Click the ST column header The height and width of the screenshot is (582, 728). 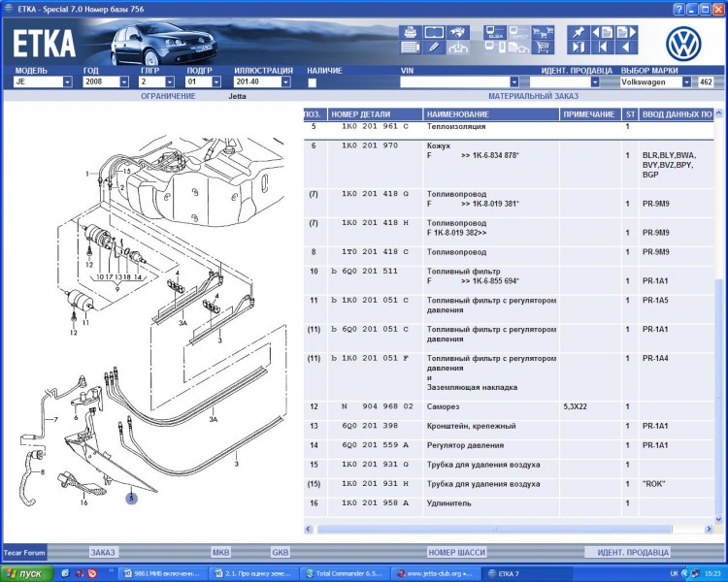[630, 114]
